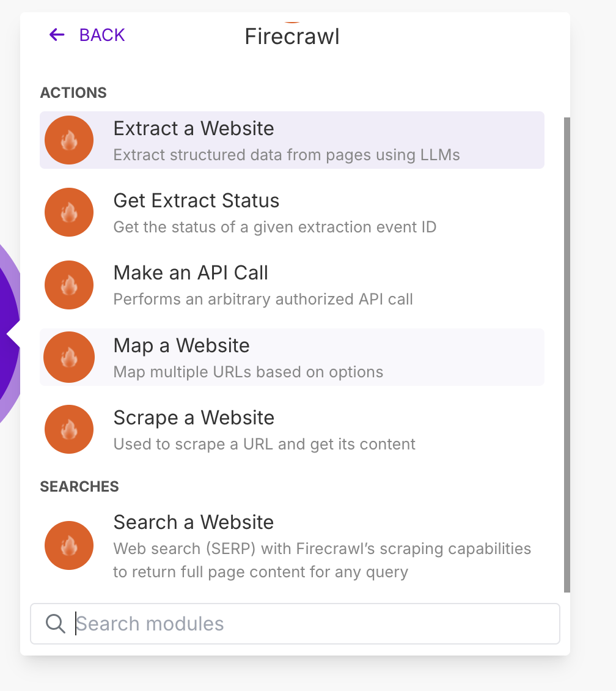
Task: Go back using the BACK link
Action: coord(102,35)
